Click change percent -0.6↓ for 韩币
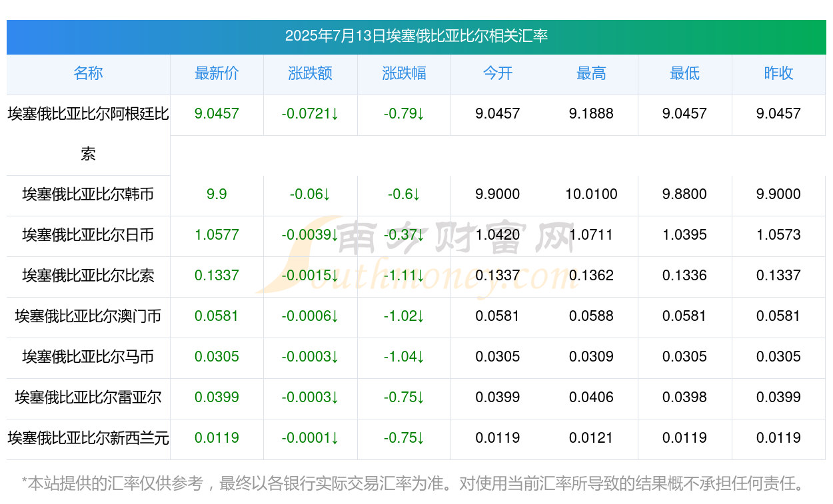Screen dimensions: 833x504 point(404,194)
